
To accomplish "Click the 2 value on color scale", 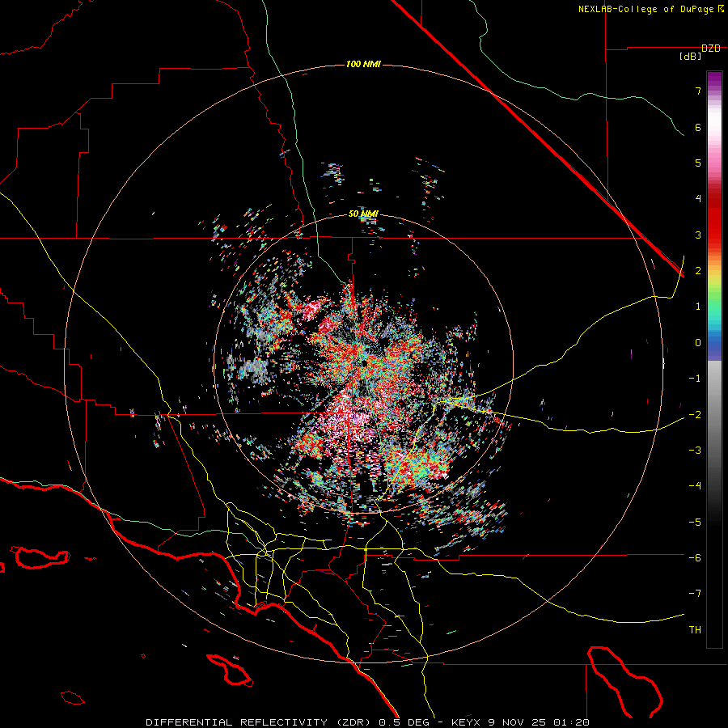I will tap(698, 271).
